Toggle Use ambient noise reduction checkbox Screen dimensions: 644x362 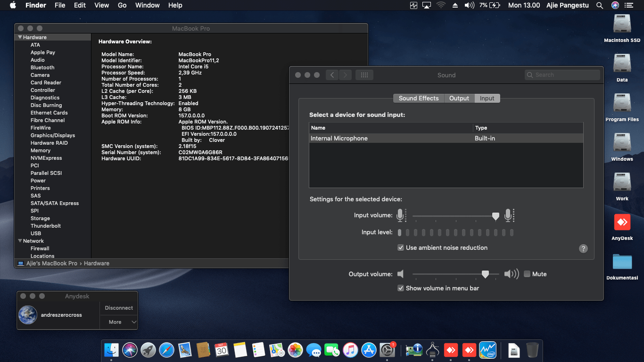[x=401, y=247]
